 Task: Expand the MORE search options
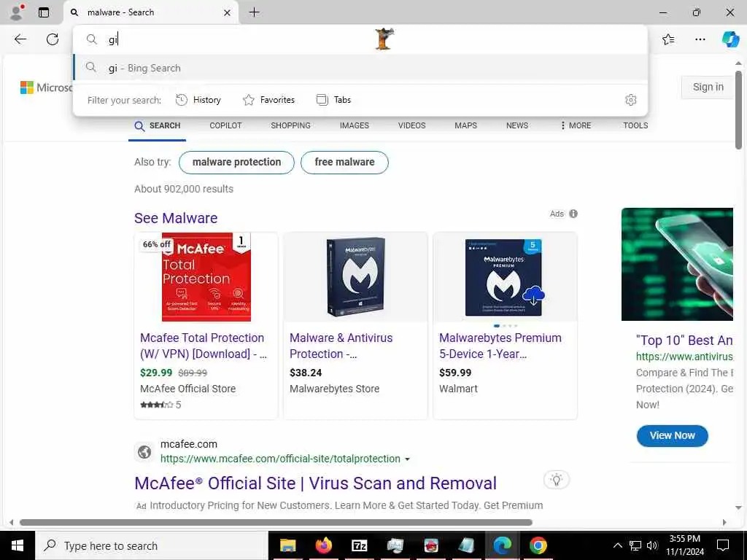pos(576,125)
